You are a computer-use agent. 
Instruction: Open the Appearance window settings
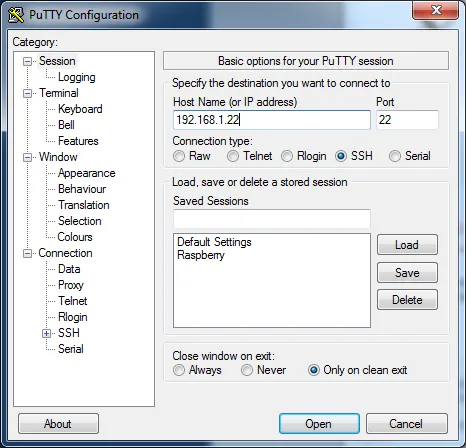tap(87, 173)
